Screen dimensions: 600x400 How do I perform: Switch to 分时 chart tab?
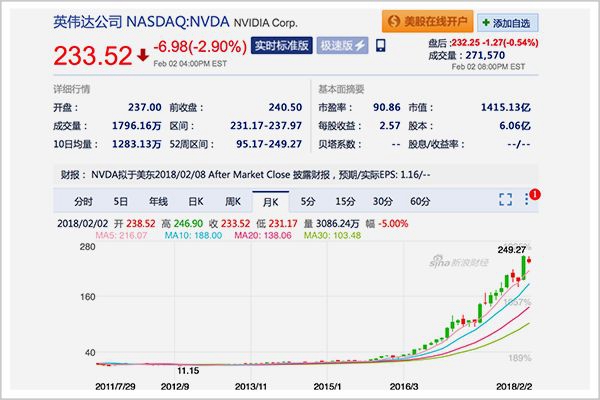83,201
